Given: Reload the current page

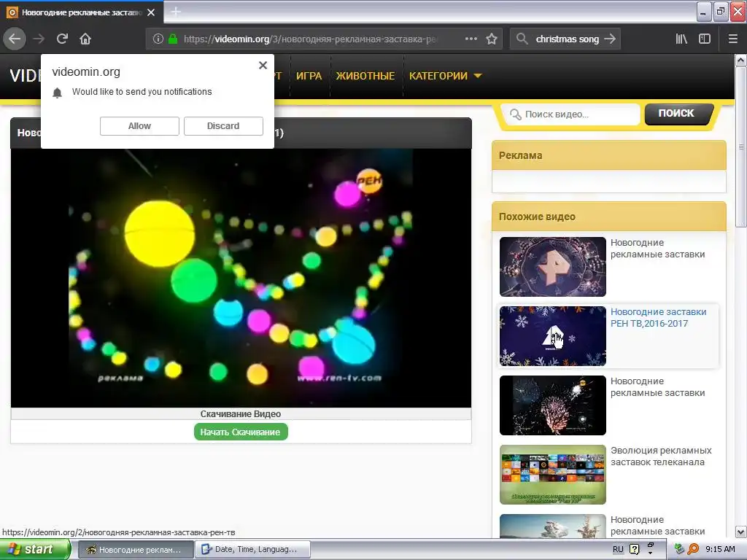Looking at the screenshot, I should [62, 39].
